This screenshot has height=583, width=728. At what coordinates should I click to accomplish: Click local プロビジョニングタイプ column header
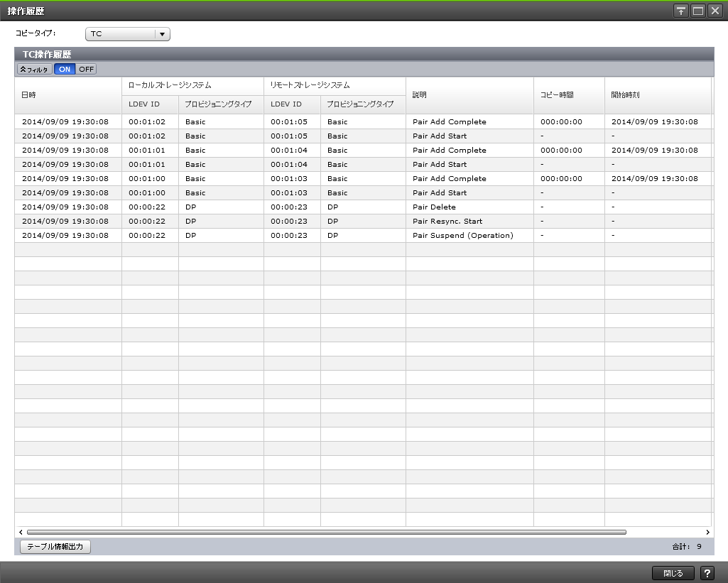222,104
